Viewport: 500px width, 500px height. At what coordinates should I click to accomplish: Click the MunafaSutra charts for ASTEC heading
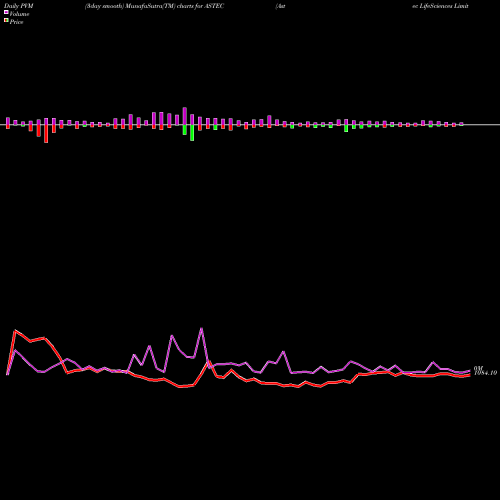pos(154,6)
